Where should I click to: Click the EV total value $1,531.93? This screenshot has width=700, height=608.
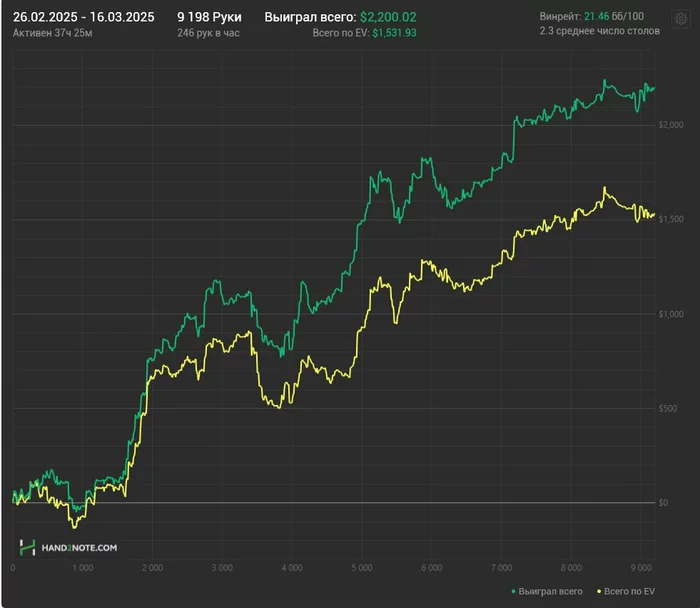pyautogui.click(x=395, y=33)
